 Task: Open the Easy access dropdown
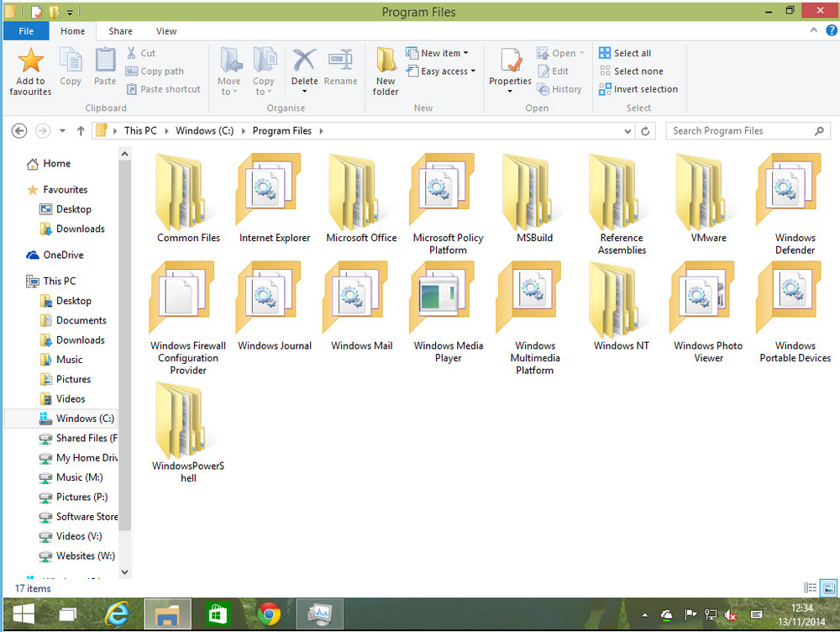coord(440,71)
